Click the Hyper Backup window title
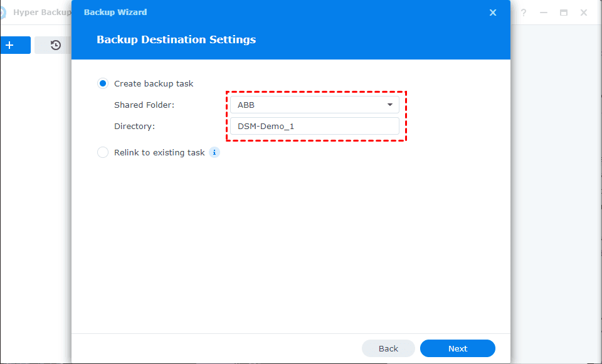The width and height of the screenshot is (602, 364). click(x=41, y=13)
